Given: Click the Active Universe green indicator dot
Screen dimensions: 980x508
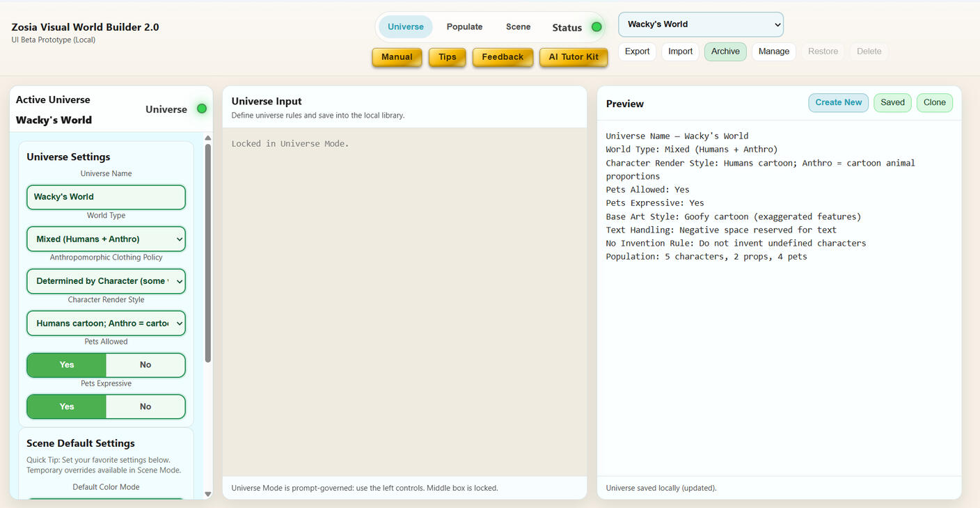Looking at the screenshot, I should coord(202,109).
